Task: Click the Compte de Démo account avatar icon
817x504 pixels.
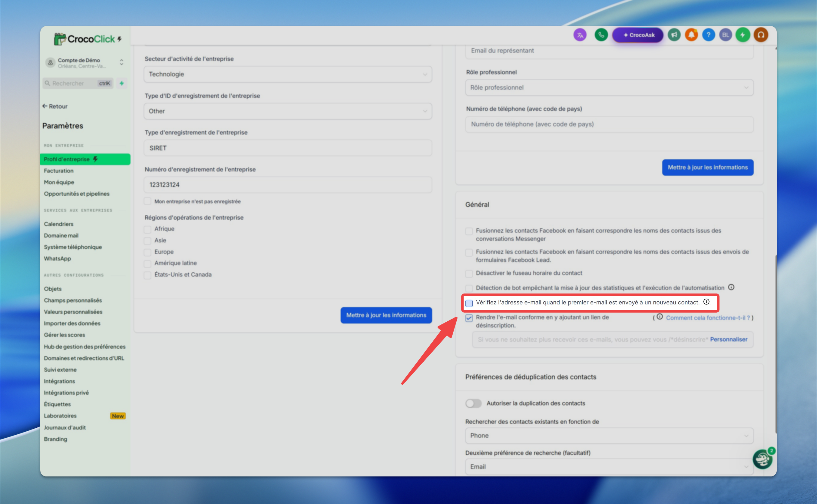Action: [50, 63]
